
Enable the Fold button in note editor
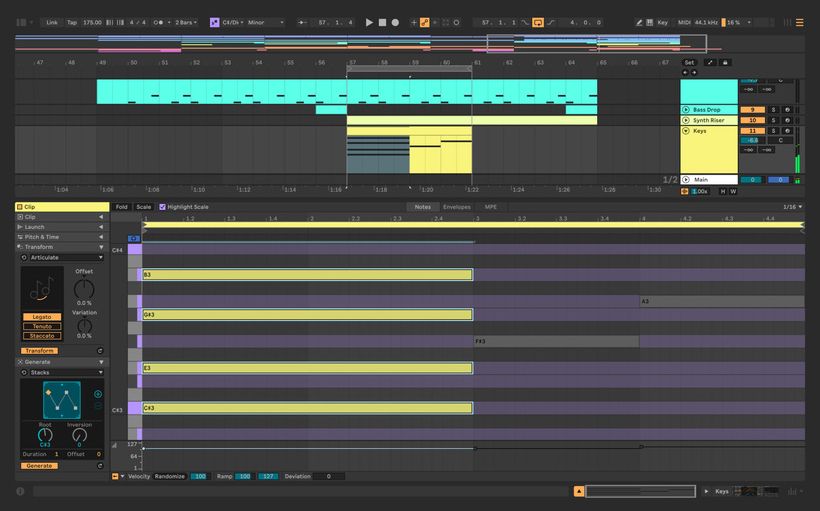pyautogui.click(x=121, y=207)
